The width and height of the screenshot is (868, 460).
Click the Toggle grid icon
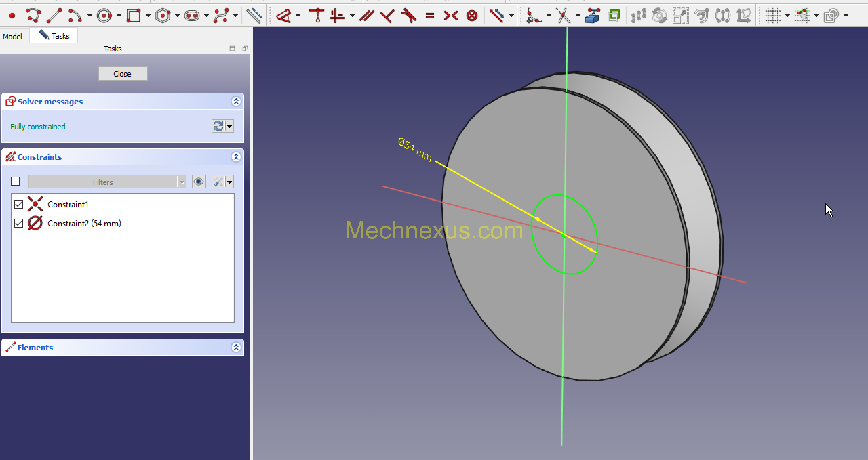(x=772, y=15)
